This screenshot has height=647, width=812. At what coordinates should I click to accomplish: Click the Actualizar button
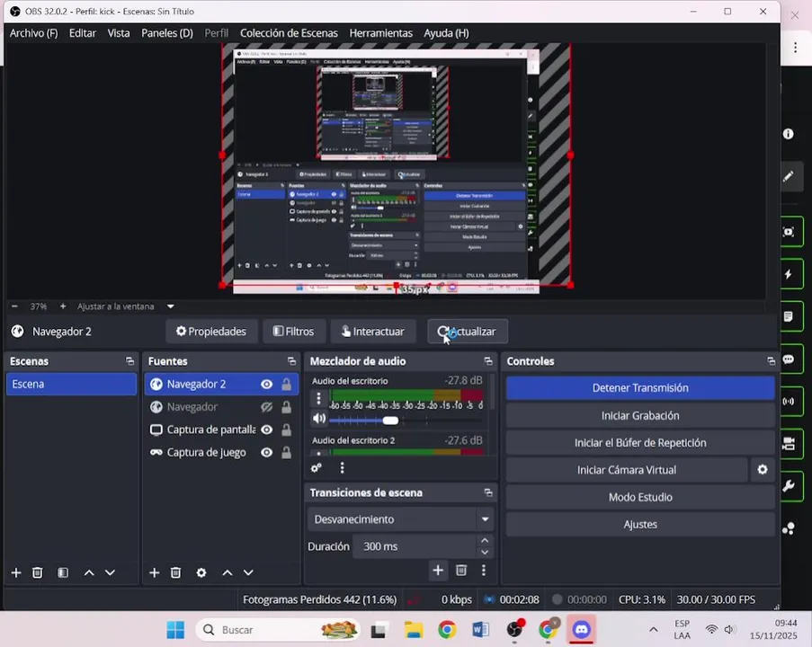(x=468, y=332)
